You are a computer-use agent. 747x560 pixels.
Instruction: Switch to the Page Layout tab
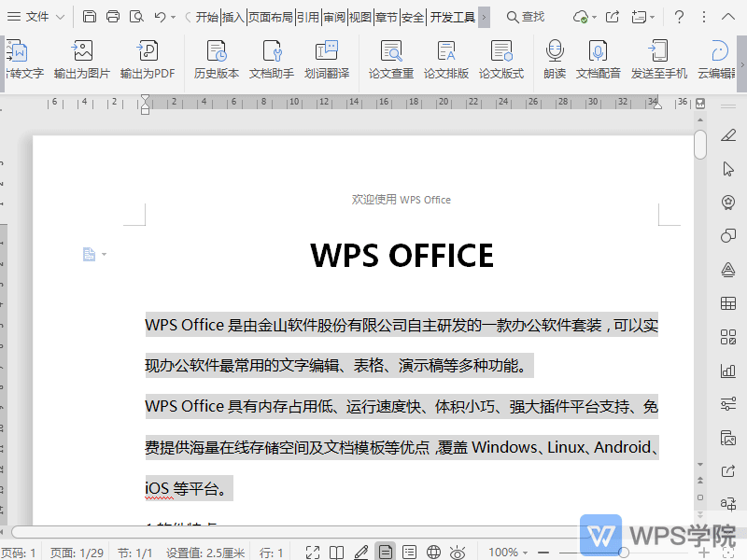coord(271,17)
